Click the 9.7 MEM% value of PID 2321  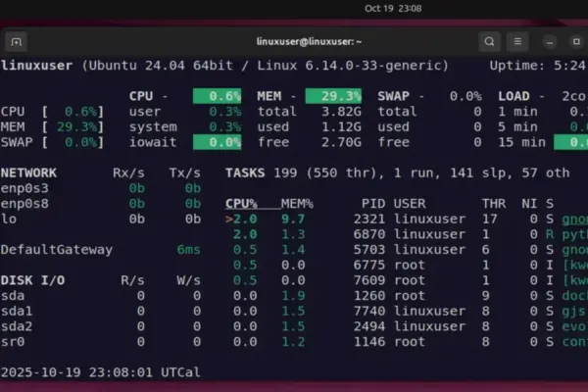pyautogui.click(x=293, y=220)
